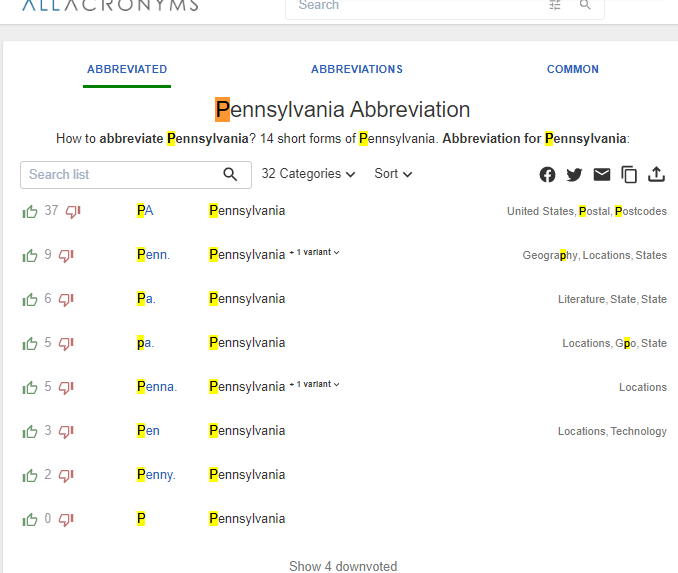Screen dimensions: 678x573
Task: Open the Geography category link
Action: point(550,256)
